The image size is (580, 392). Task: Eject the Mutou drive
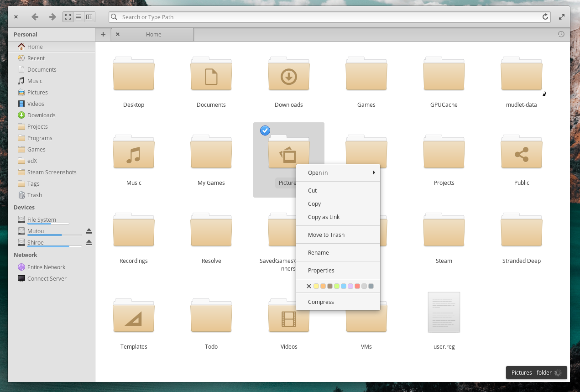(x=89, y=231)
